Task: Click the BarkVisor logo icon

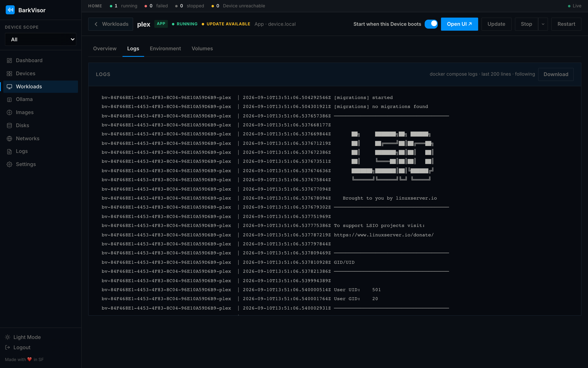Action: [x=10, y=10]
